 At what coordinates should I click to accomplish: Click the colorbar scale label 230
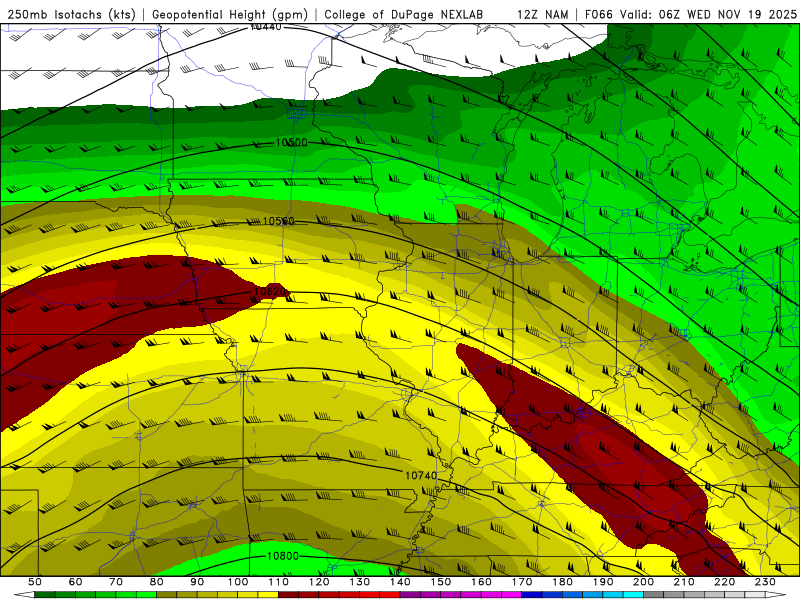point(765,582)
